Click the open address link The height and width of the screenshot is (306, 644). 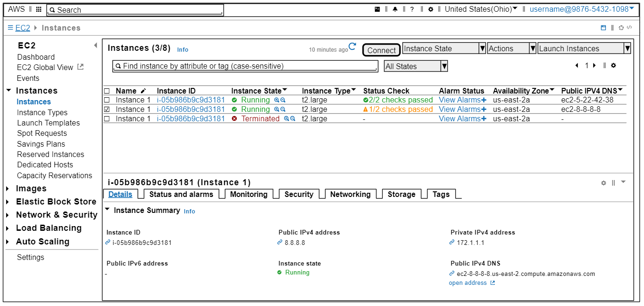click(x=472, y=283)
